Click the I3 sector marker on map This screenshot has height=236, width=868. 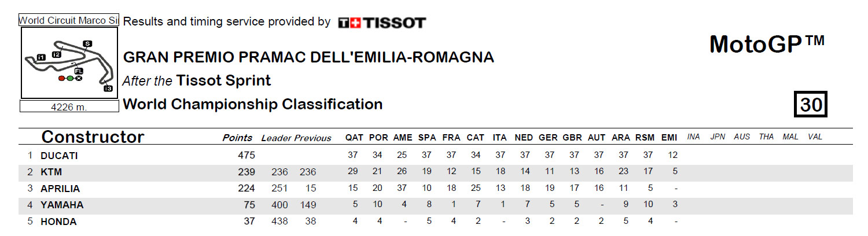click(108, 88)
